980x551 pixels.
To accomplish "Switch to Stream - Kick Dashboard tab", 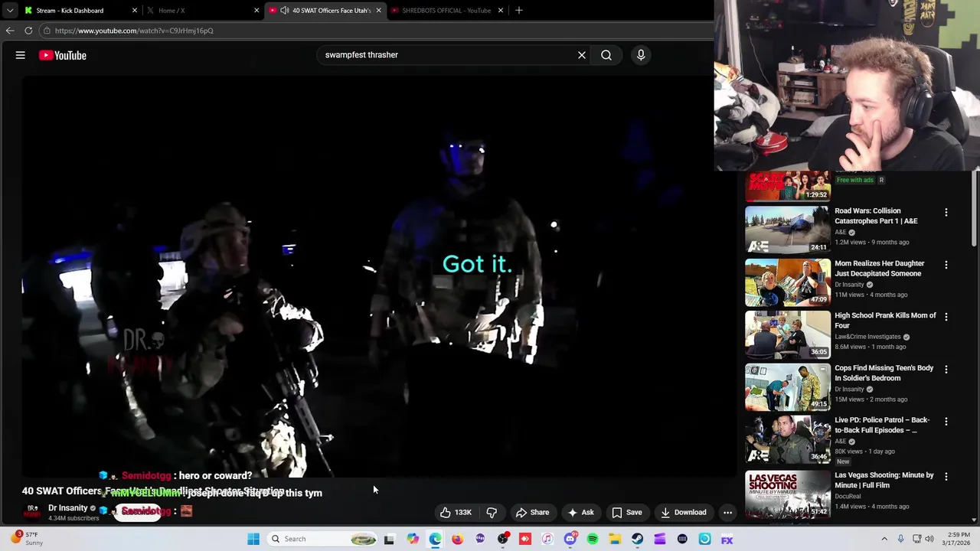I will (80, 11).
